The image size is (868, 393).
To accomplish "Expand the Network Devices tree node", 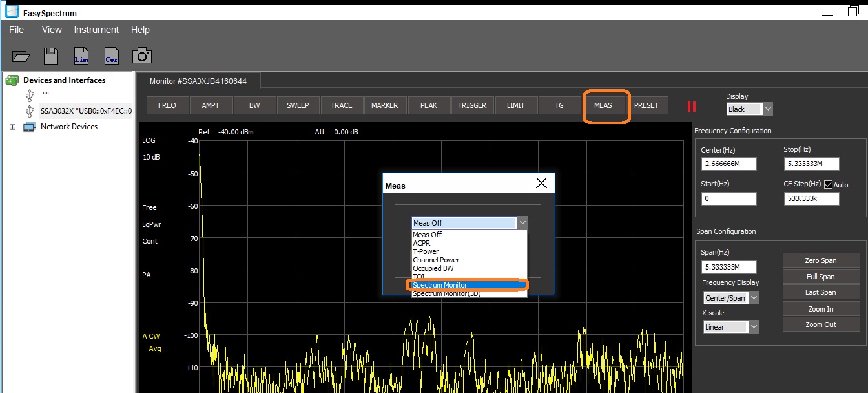I will click(12, 127).
